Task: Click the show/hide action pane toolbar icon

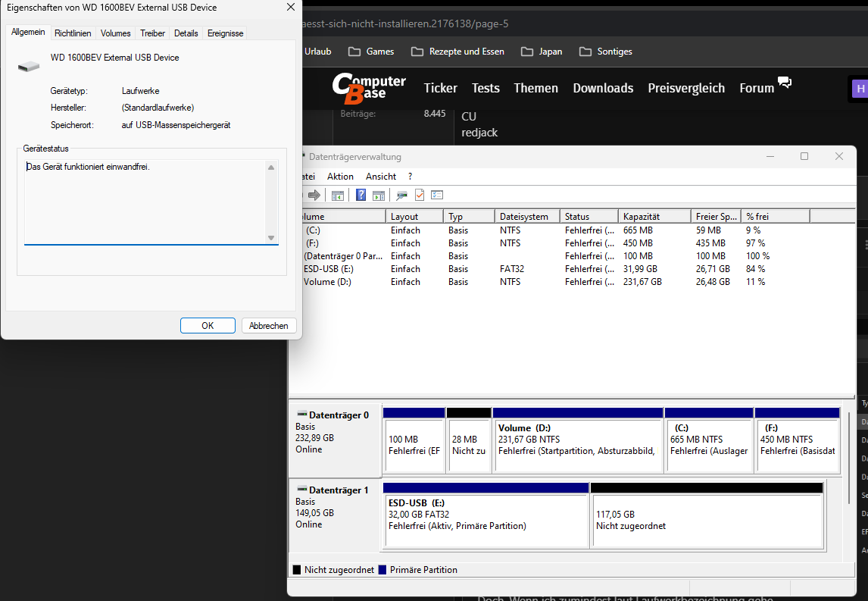Action: (379, 195)
